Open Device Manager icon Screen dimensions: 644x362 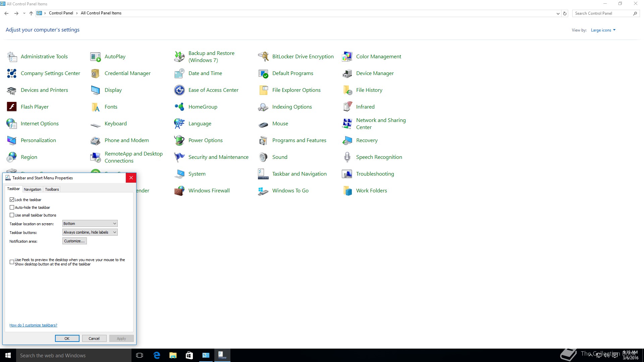point(347,73)
